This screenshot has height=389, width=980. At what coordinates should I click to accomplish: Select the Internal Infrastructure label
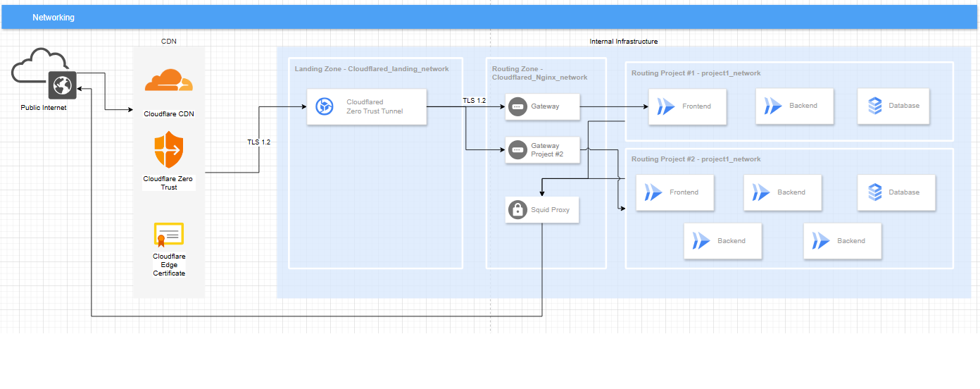(624, 42)
